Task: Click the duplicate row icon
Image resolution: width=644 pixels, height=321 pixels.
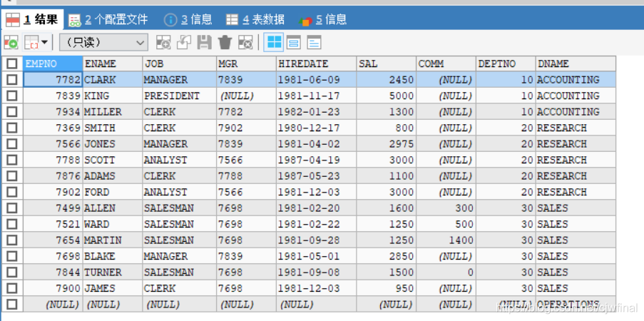Action: [183, 42]
